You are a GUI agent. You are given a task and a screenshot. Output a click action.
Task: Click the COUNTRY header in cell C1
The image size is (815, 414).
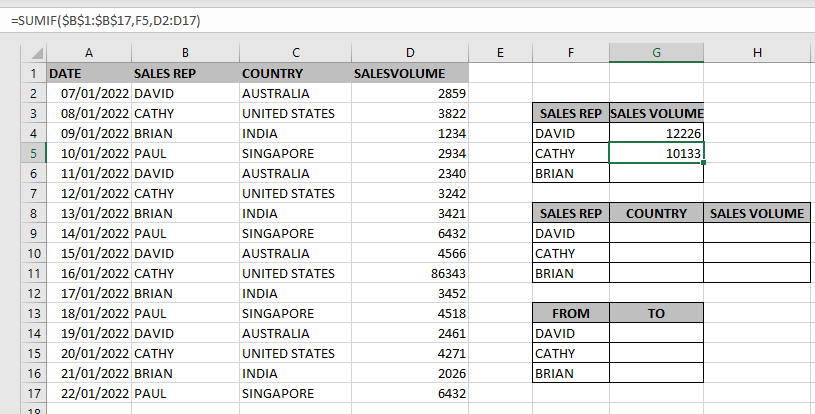[295, 73]
